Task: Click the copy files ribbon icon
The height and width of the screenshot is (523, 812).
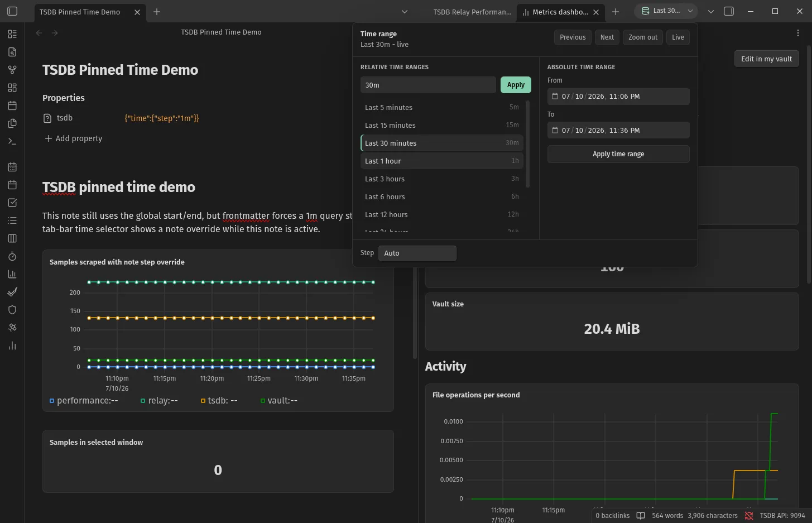Action: point(12,123)
